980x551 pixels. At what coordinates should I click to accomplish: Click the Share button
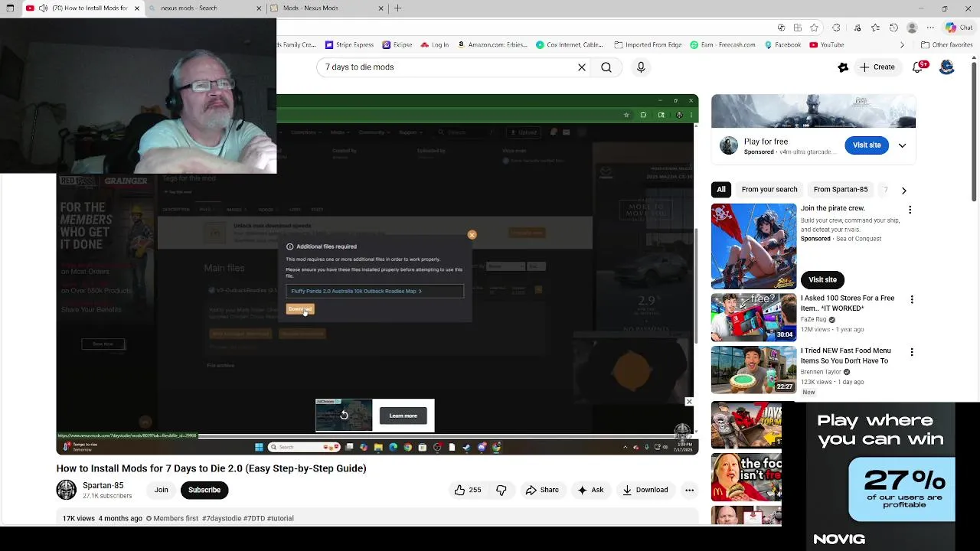[x=542, y=490]
